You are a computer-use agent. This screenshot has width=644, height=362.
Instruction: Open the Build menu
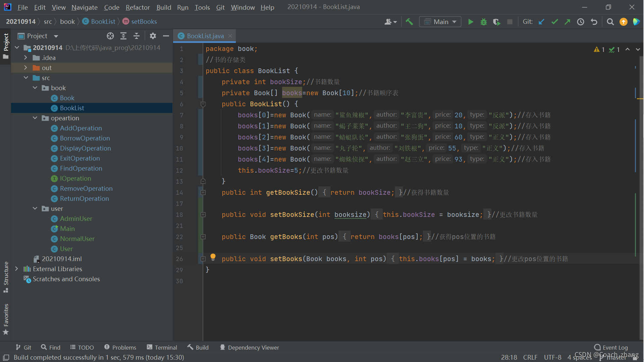click(164, 7)
